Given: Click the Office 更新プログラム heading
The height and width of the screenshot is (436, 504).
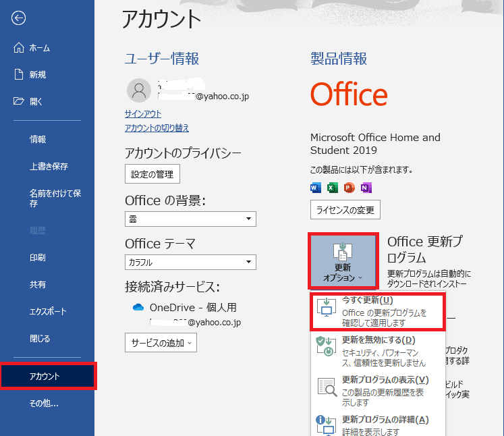Looking at the screenshot, I should (x=424, y=250).
